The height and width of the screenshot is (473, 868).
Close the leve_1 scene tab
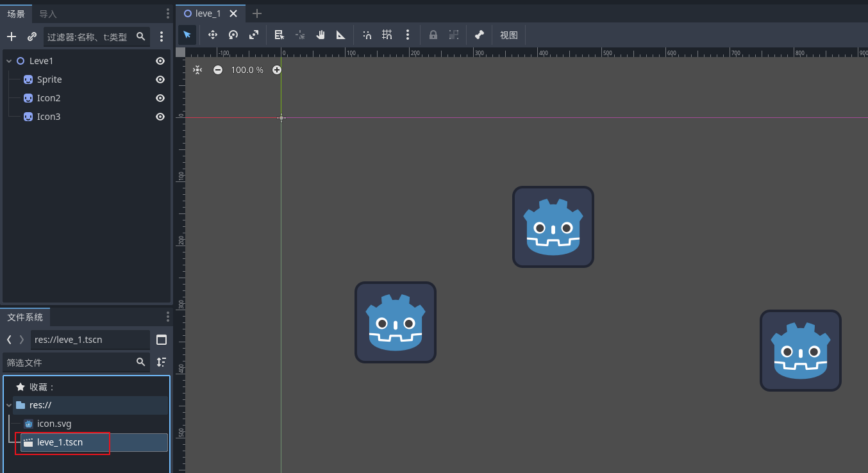(x=233, y=13)
